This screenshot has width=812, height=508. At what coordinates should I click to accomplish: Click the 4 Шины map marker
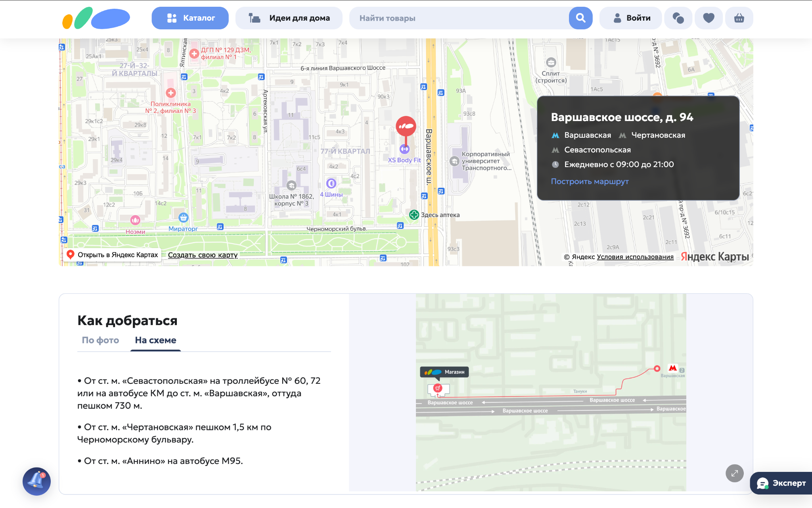(x=331, y=183)
